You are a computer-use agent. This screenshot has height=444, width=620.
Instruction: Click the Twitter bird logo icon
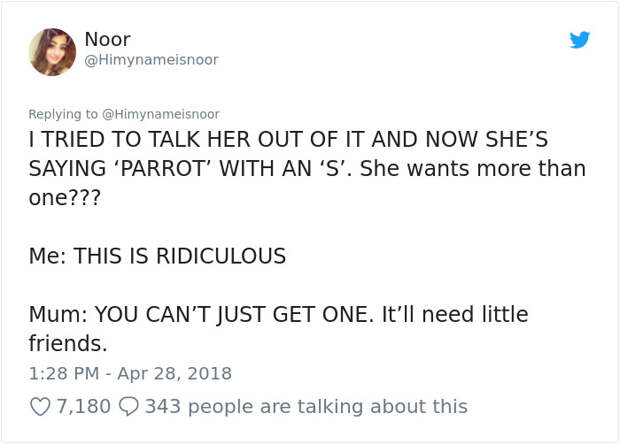pos(580,40)
